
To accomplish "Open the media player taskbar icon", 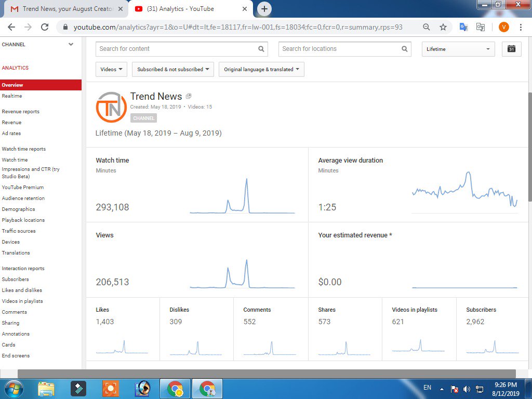I will [x=143, y=389].
